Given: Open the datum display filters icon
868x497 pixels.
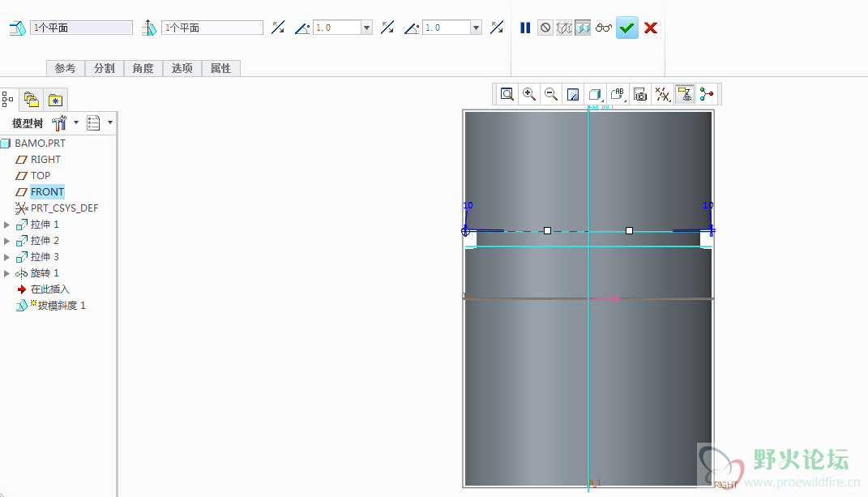Looking at the screenshot, I should click(x=662, y=95).
